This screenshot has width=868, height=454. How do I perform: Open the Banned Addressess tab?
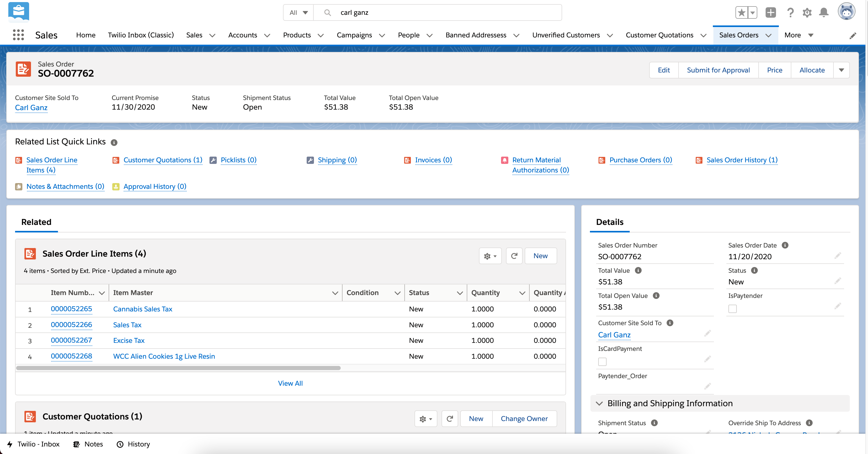click(476, 35)
